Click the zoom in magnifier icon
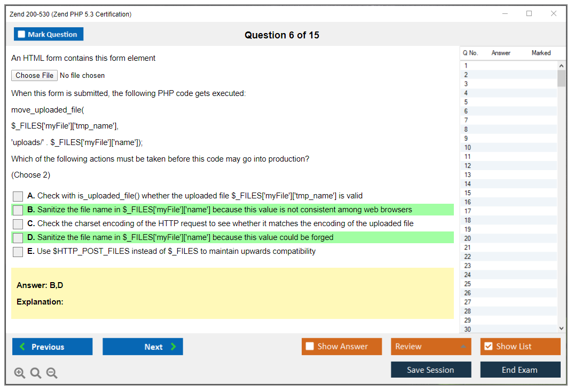574x392 pixels. (x=20, y=373)
